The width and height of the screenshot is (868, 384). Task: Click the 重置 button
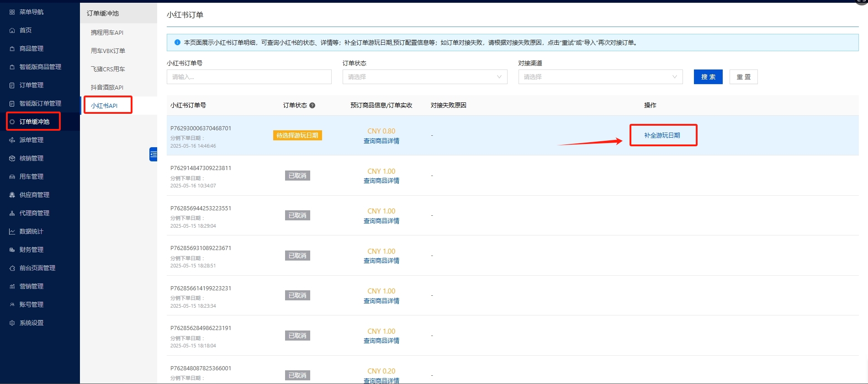pyautogui.click(x=744, y=77)
